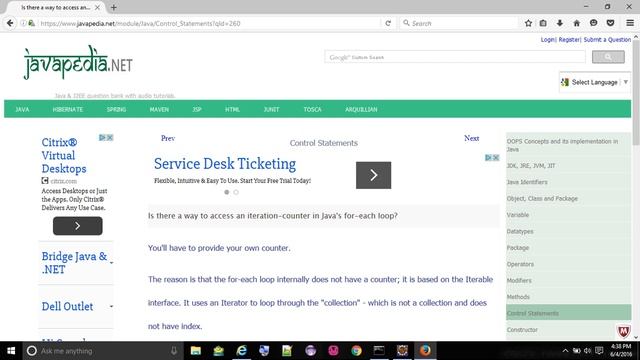Image resolution: width=640 pixels, height=360 pixels.
Task: Close the current browser tab
Action: (x=97, y=7)
